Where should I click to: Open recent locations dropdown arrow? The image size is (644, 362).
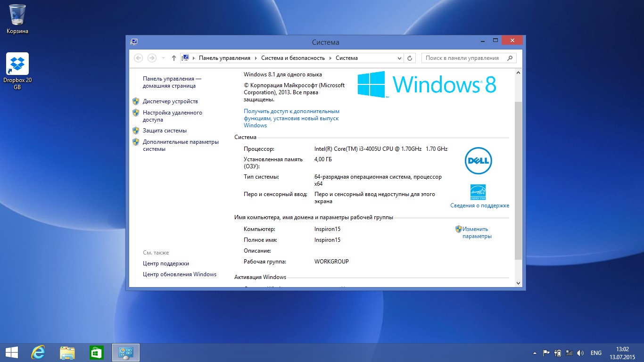(163, 58)
